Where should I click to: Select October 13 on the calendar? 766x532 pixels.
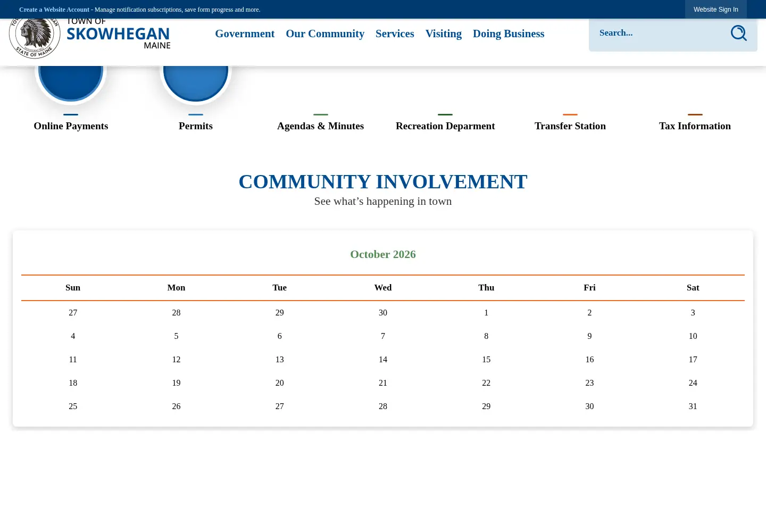coord(280,360)
